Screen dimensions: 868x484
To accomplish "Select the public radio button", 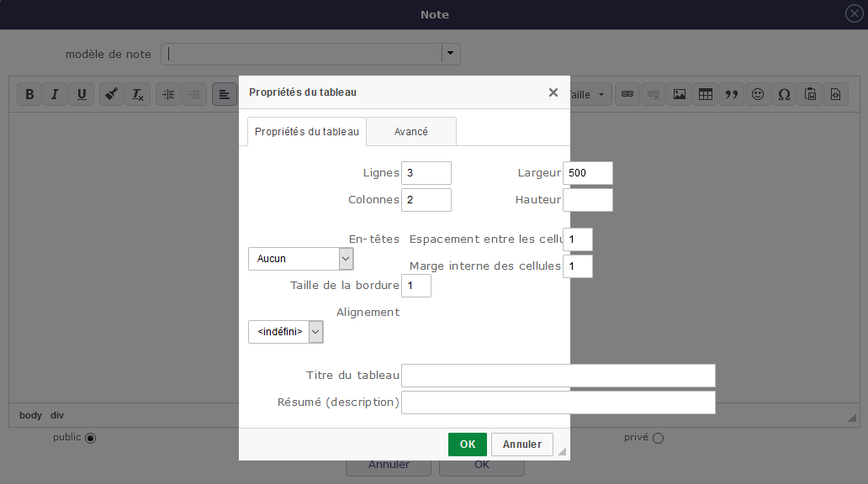I will pyautogui.click(x=91, y=438).
